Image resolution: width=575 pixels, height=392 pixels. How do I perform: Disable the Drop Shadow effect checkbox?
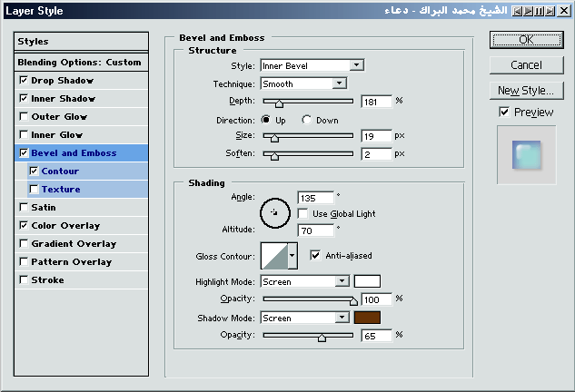(24, 80)
